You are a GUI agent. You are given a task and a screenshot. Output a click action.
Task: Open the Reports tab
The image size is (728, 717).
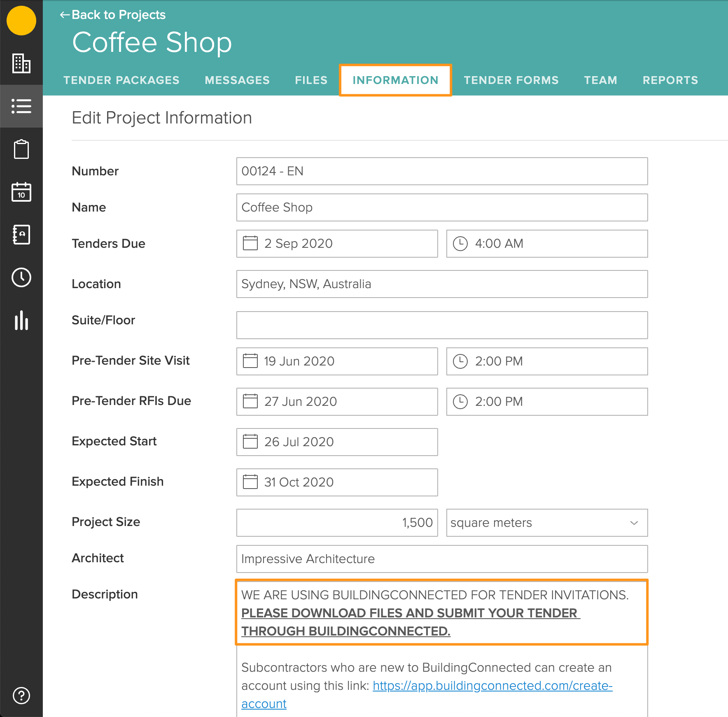pyautogui.click(x=670, y=80)
